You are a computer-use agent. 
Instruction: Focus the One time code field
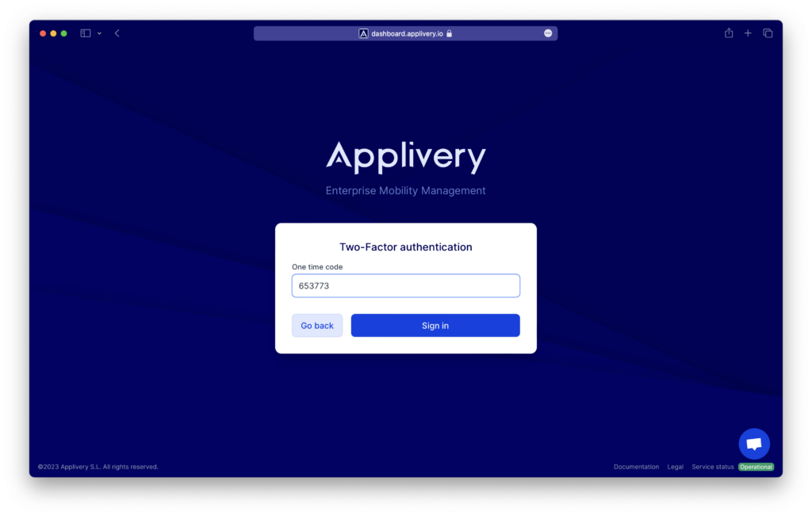[x=406, y=285]
